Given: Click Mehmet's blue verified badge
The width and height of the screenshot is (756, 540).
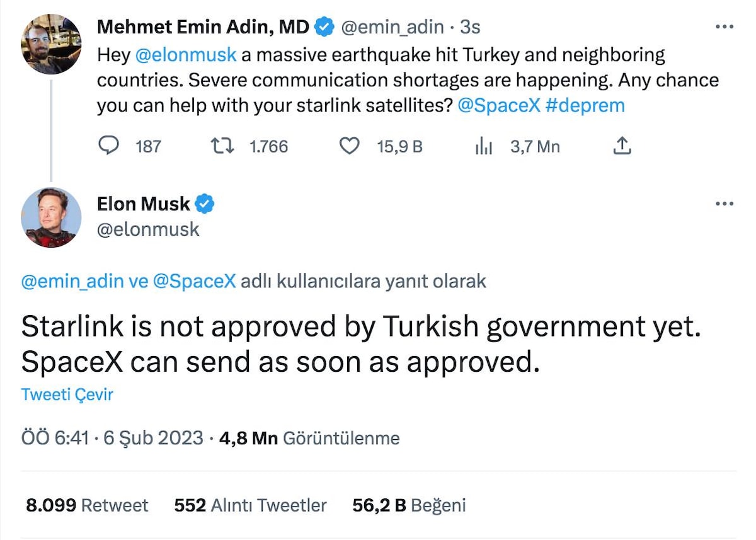Looking at the screenshot, I should point(324,27).
